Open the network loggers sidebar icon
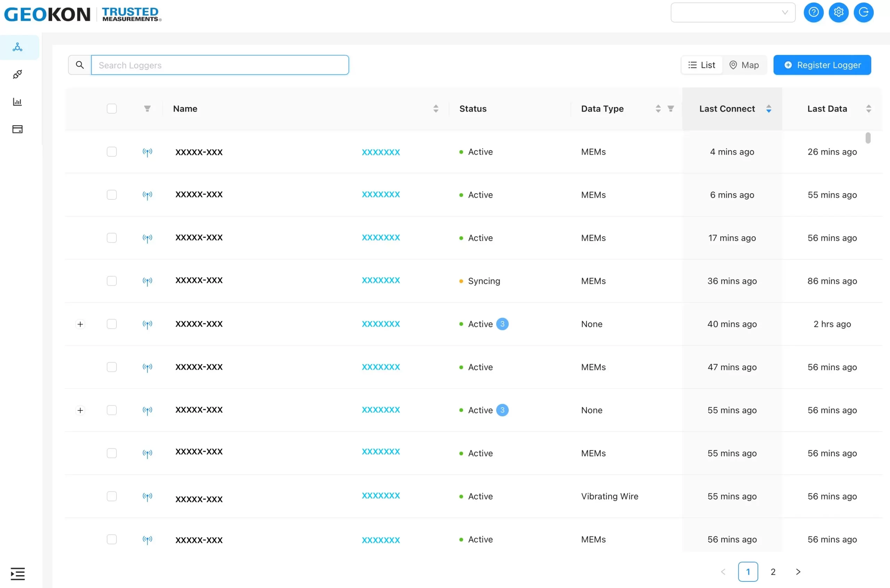Screen dimensions: 890x588 tap(17, 47)
